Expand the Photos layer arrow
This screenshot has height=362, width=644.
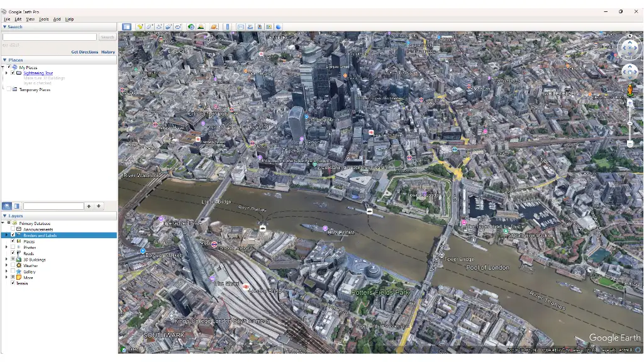coord(6,247)
